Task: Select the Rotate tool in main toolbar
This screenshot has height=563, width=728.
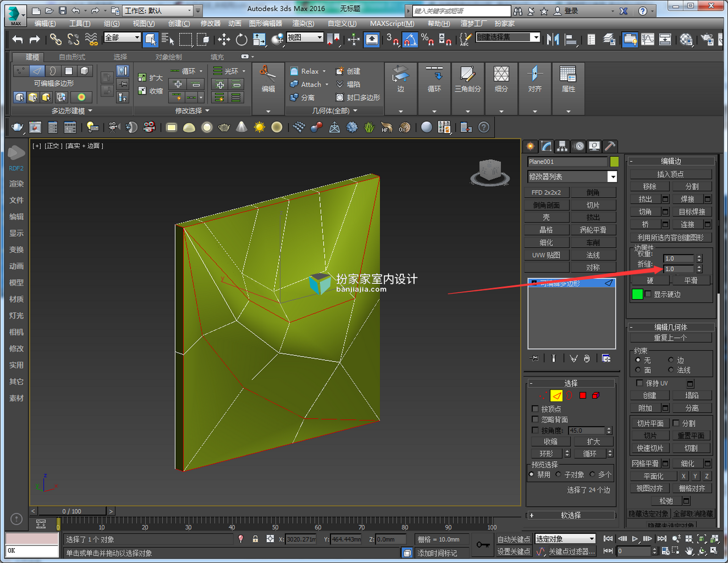Action: coord(242,39)
